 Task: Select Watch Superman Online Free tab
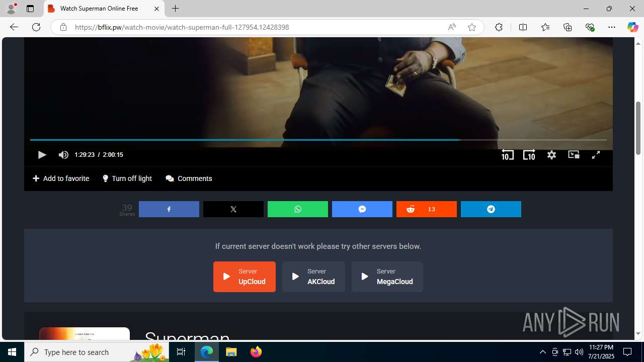coord(104,9)
